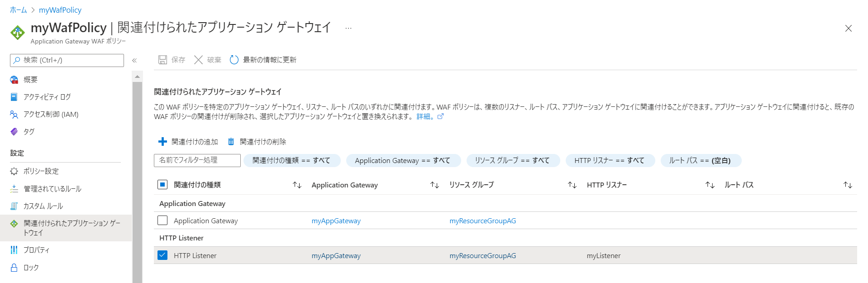Click the Application Gateway group header text
The width and height of the screenshot is (868, 283).
pos(192,203)
